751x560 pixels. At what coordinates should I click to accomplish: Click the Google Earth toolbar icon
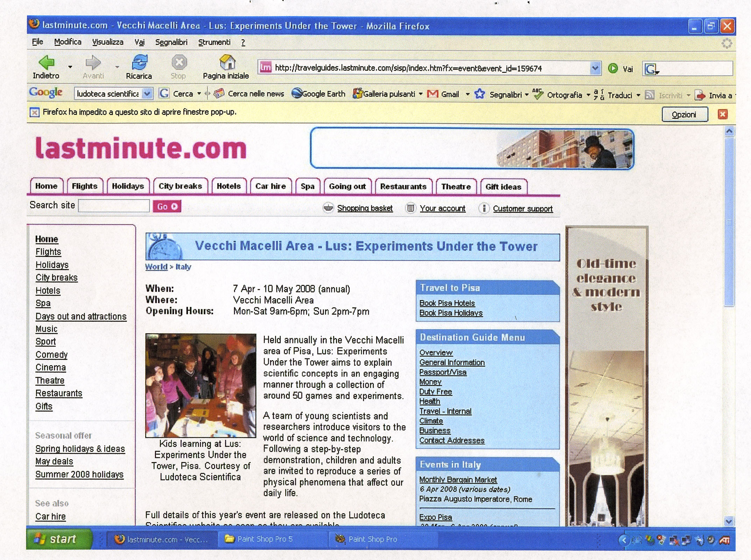click(x=297, y=93)
